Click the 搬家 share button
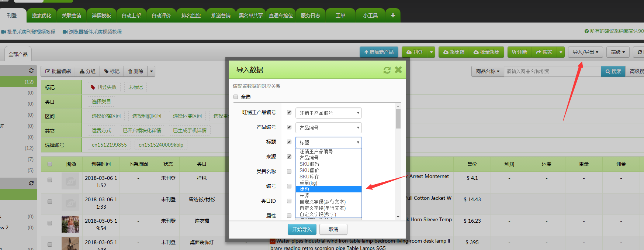 point(544,52)
